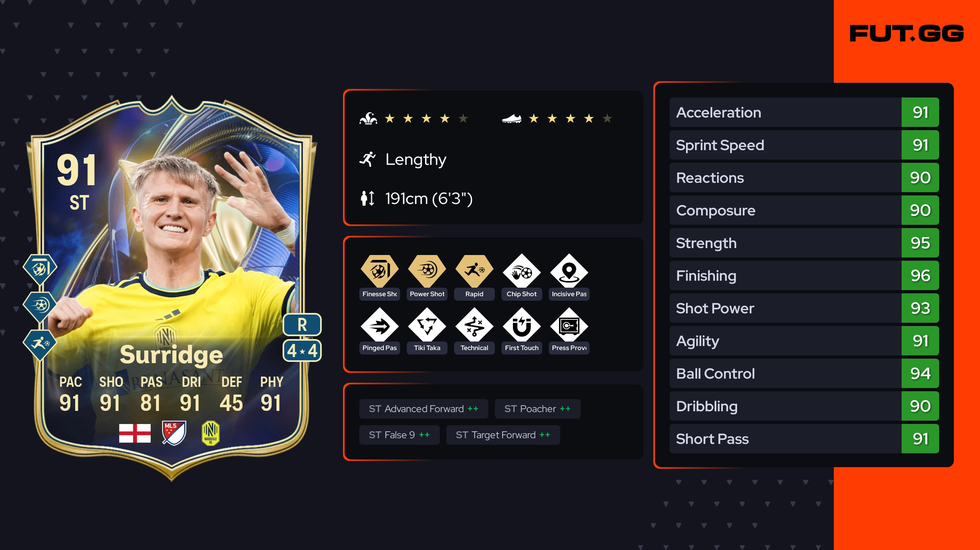Select the Press Proven playstyle icon
Screen dimensions: 980x550
point(569,326)
